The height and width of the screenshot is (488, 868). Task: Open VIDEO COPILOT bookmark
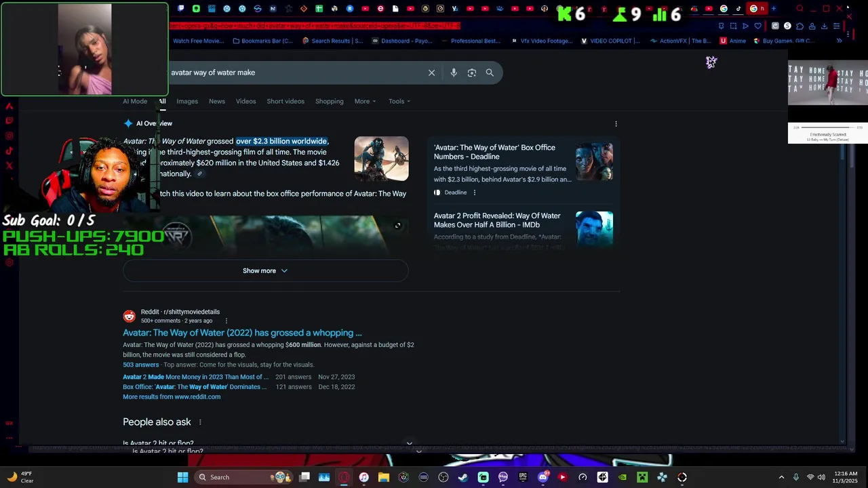[610, 41]
